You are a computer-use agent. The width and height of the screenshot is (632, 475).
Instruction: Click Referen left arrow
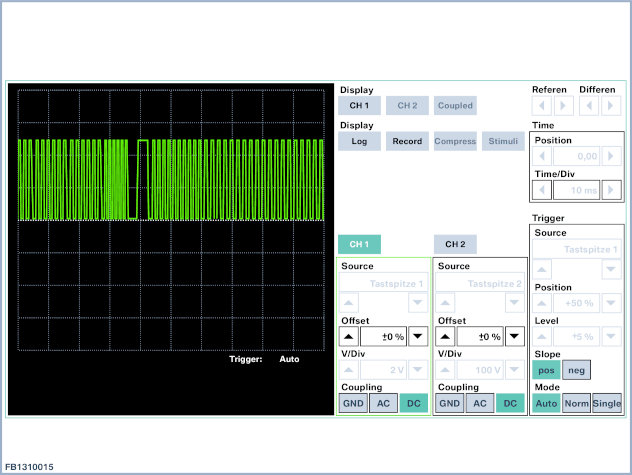coord(541,105)
